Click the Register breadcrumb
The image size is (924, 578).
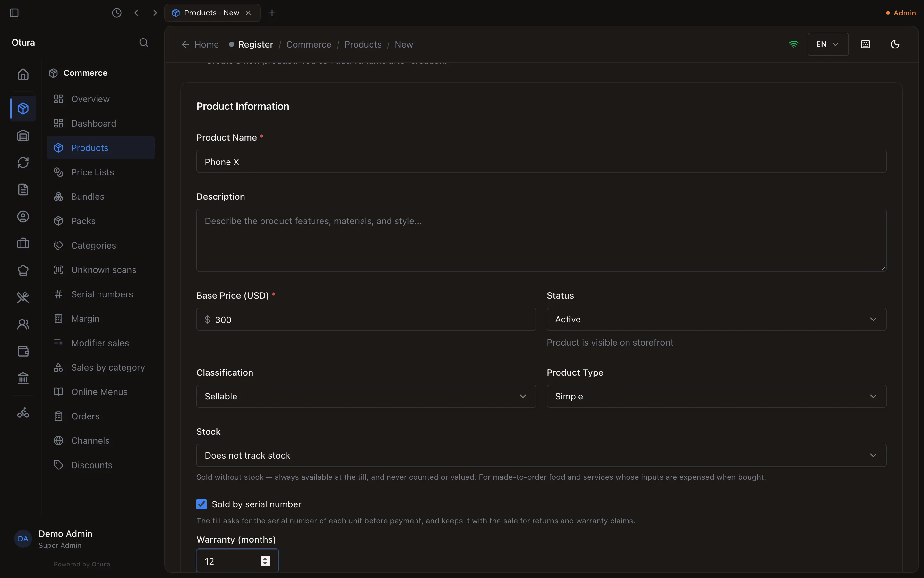(x=255, y=44)
